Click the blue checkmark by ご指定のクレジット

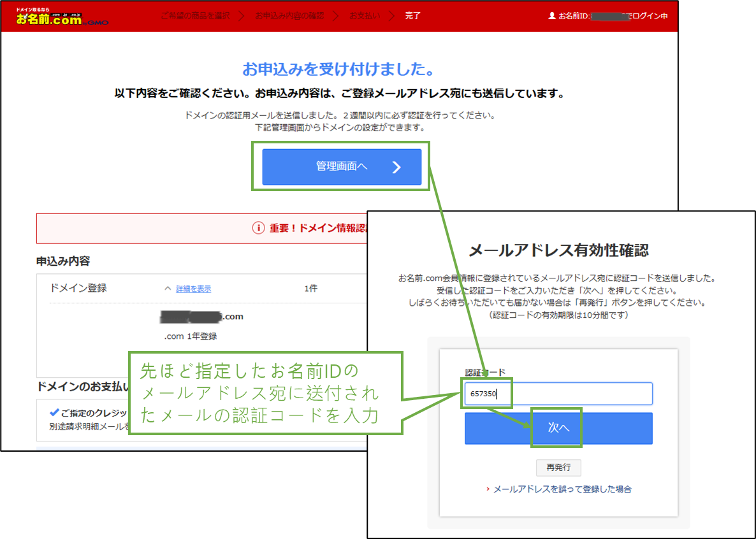coord(54,413)
